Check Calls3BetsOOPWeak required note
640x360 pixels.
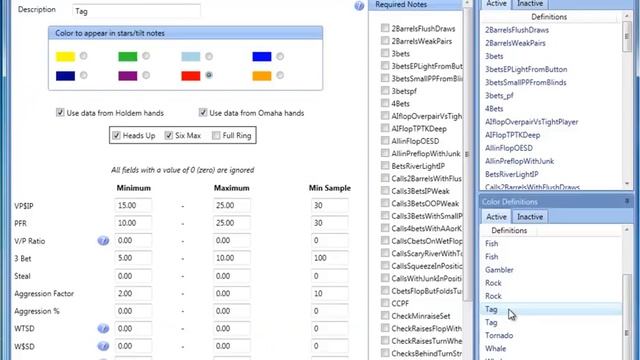tap(385, 203)
